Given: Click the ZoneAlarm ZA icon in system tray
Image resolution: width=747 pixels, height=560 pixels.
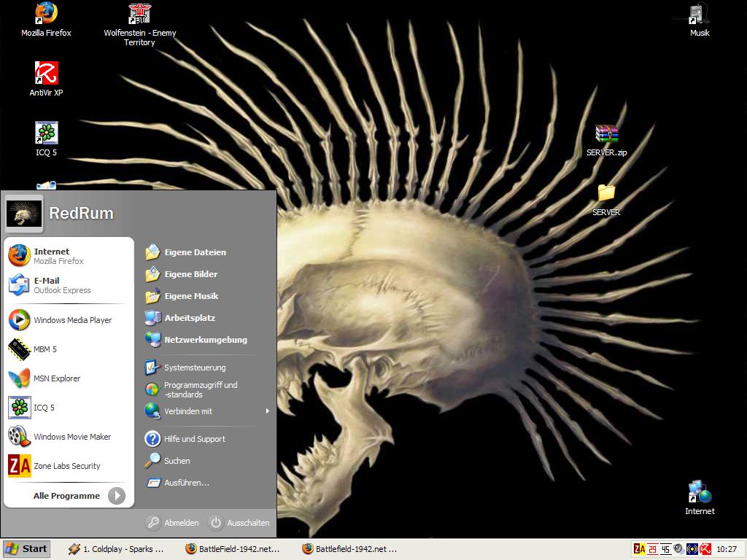Looking at the screenshot, I should tap(639, 549).
